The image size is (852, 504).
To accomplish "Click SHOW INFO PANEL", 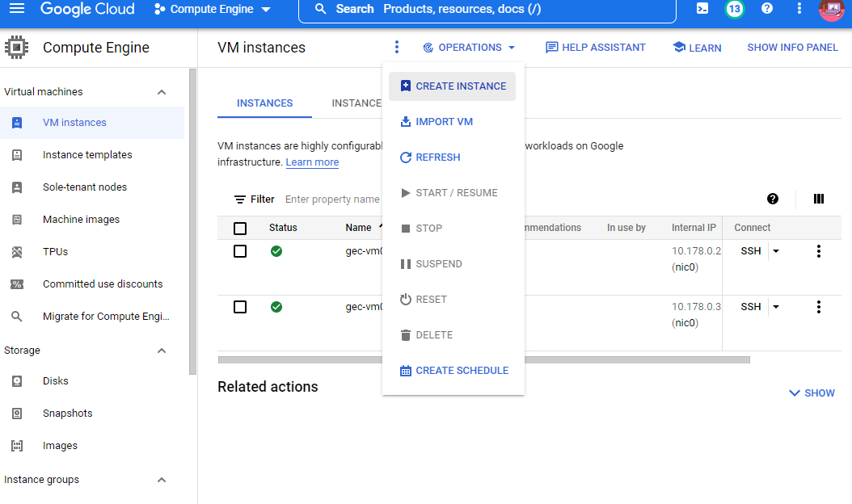I will point(792,47).
